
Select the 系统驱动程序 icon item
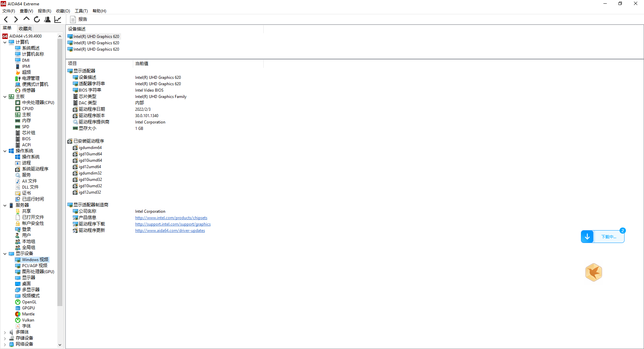[x=32, y=169]
